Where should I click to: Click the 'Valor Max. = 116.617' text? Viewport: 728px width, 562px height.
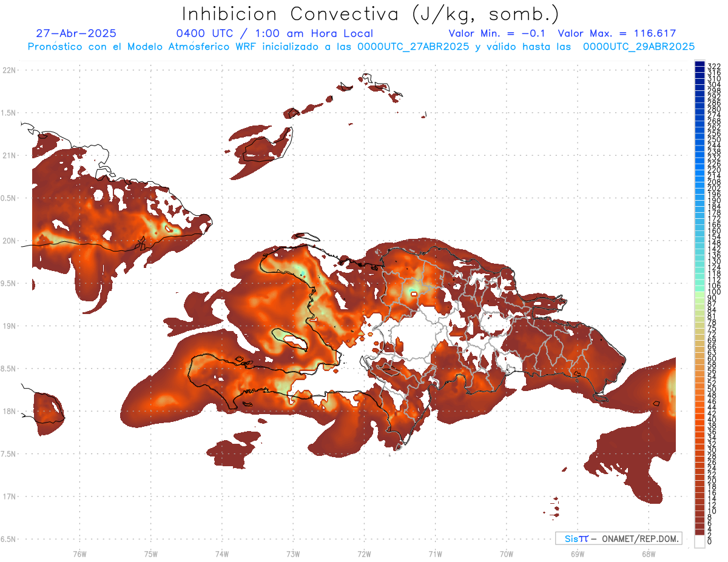coord(617,33)
